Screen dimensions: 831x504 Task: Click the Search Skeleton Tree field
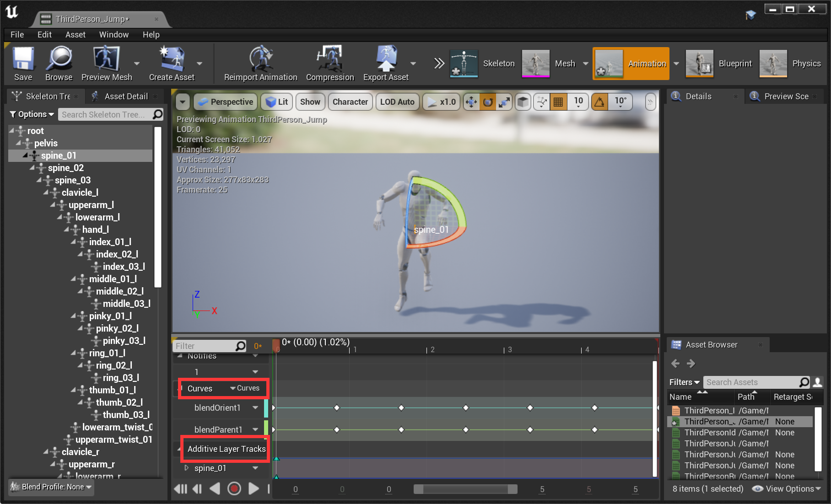(110, 114)
